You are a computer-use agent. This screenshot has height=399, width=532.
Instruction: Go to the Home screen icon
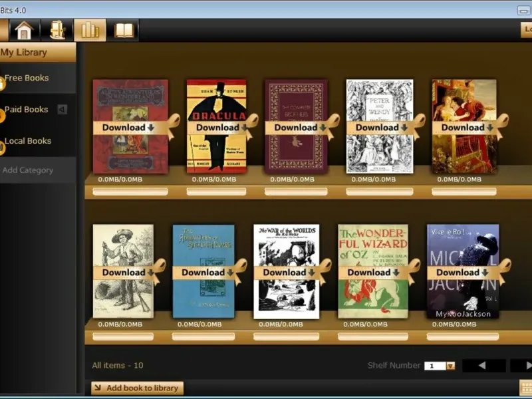click(x=24, y=30)
